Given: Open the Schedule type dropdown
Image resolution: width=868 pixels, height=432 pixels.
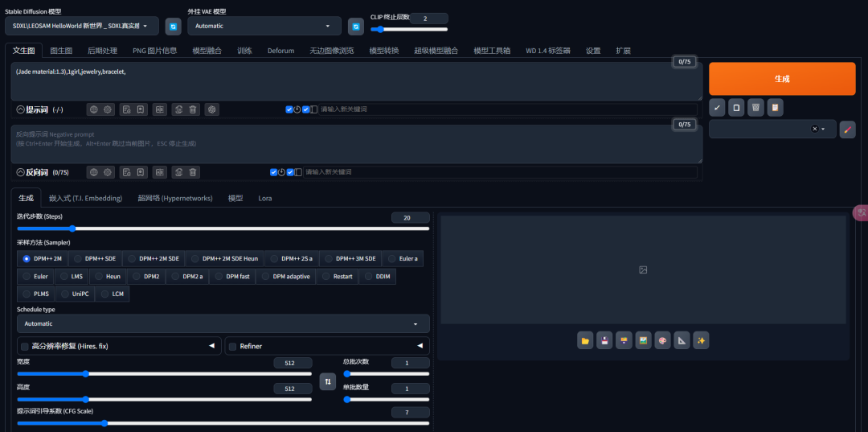Looking at the screenshot, I should coord(223,323).
